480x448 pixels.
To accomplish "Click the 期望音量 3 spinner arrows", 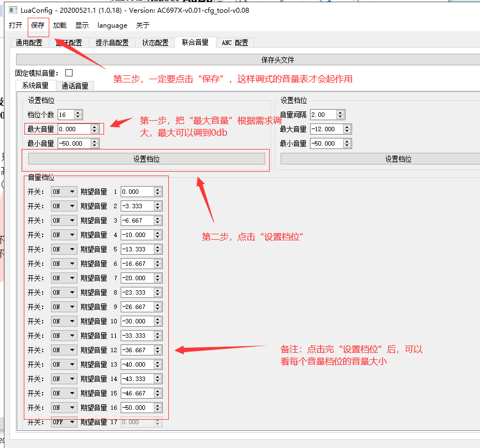I will tap(158, 220).
